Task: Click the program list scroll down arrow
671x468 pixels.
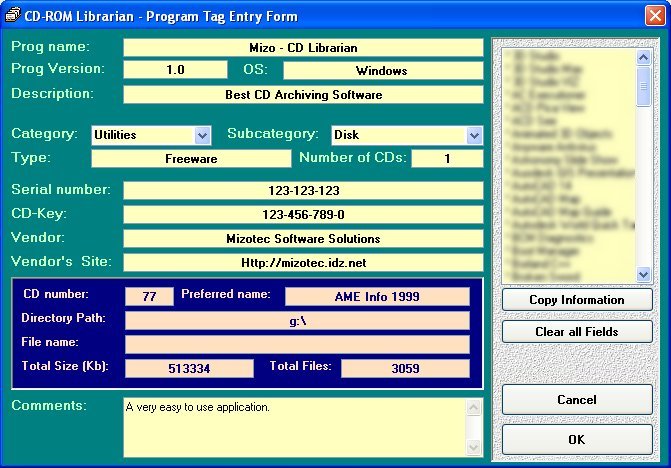Action: pyautogui.click(x=644, y=274)
